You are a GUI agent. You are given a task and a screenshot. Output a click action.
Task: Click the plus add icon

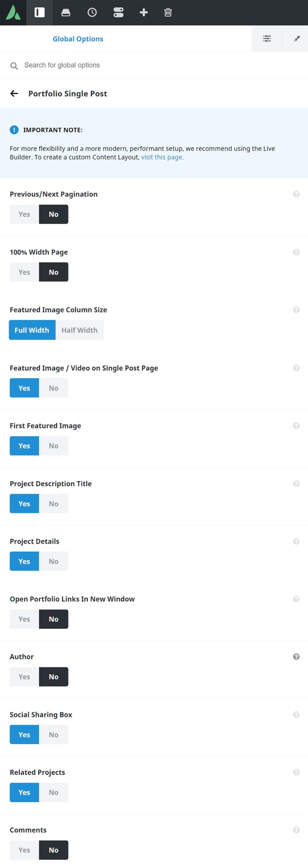coord(144,13)
